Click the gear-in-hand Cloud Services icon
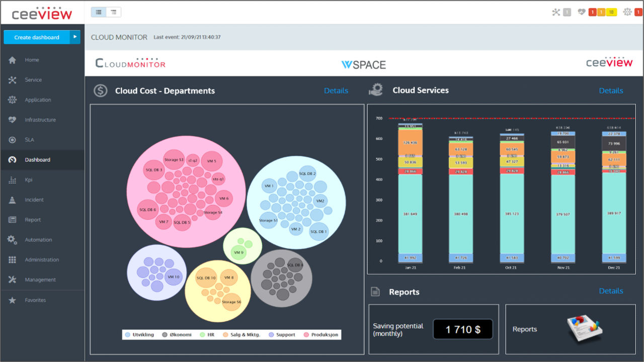The height and width of the screenshot is (362, 644). pyautogui.click(x=376, y=90)
